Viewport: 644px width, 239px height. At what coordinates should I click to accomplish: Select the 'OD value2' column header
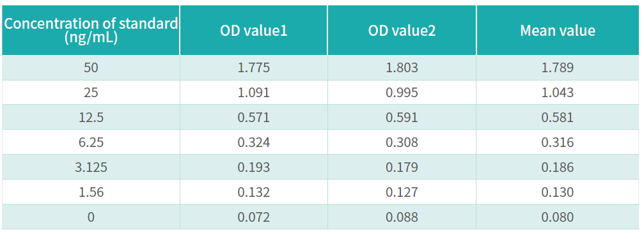(402, 31)
